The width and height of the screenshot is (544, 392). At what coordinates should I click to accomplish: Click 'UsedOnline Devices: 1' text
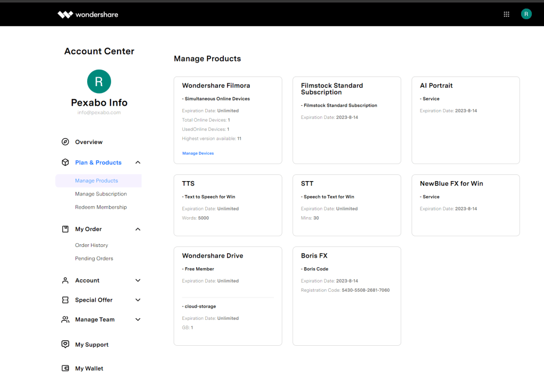click(205, 129)
